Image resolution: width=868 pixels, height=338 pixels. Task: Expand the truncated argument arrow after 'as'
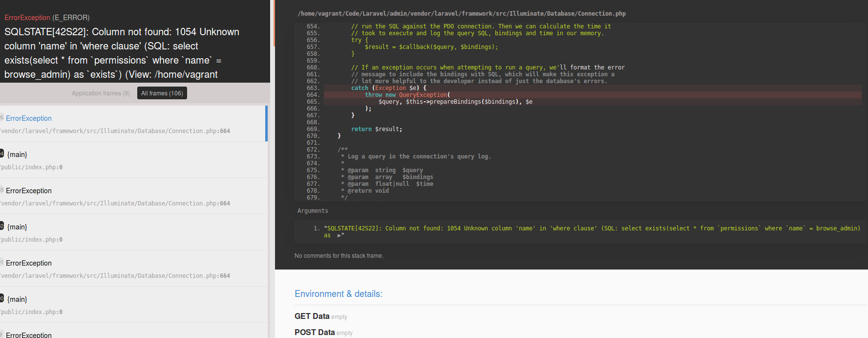(x=339, y=235)
